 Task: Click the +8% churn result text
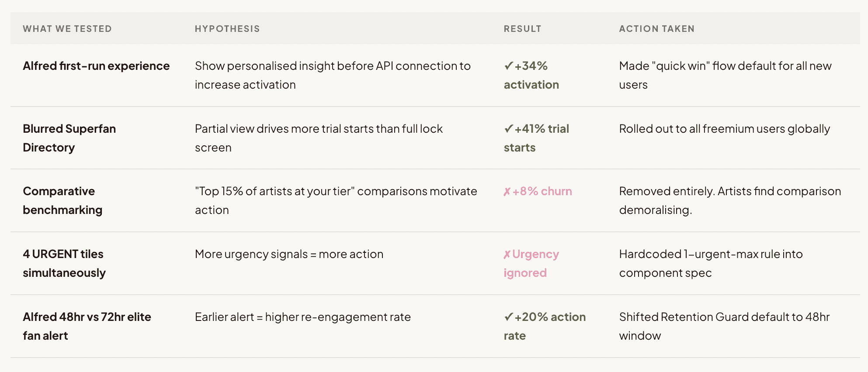(542, 192)
